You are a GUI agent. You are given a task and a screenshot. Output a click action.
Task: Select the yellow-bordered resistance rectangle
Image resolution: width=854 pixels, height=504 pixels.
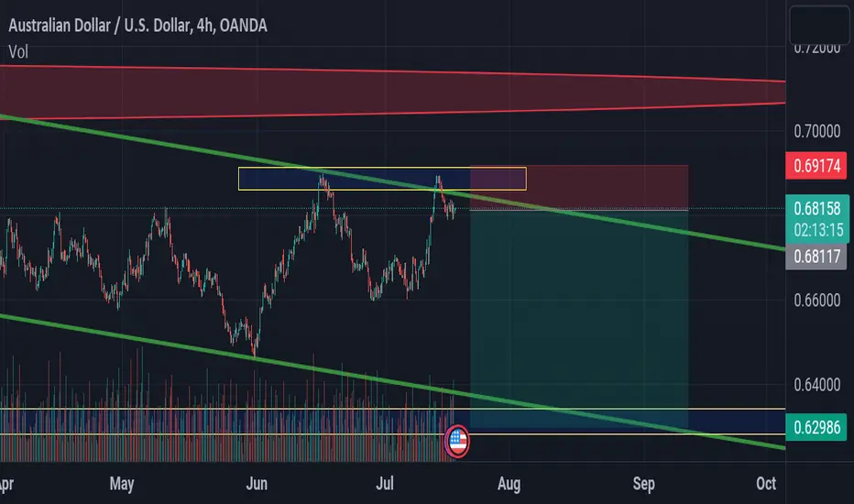coord(382,179)
